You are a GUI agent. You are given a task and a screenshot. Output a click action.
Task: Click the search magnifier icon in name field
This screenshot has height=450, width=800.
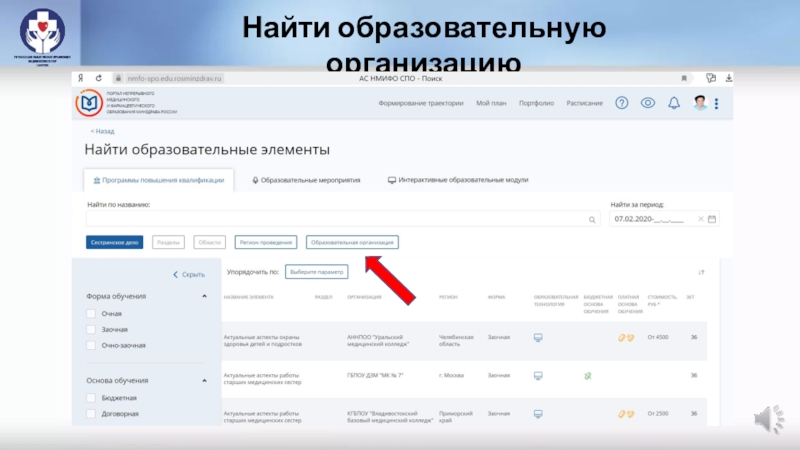(x=592, y=219)
